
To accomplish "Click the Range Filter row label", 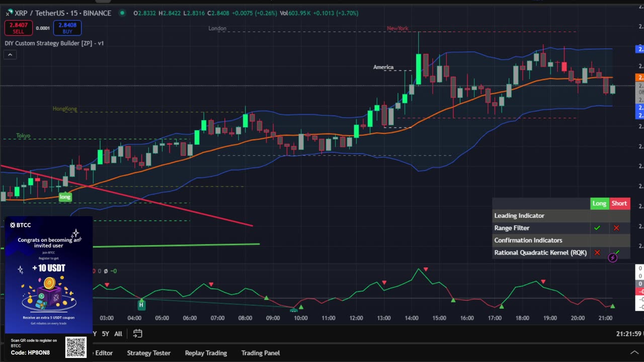I will pyautogui.click(x=512, y=228).
